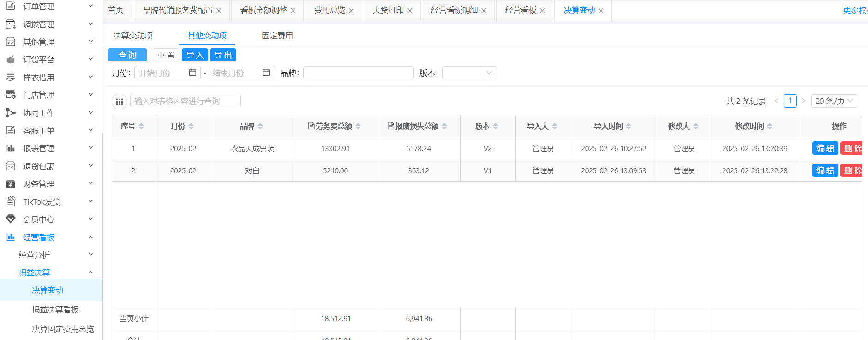Viewport: 868px width, 340px height.
Task: Click the 品牌 filter input field
Action: click(x=358, y=73)
